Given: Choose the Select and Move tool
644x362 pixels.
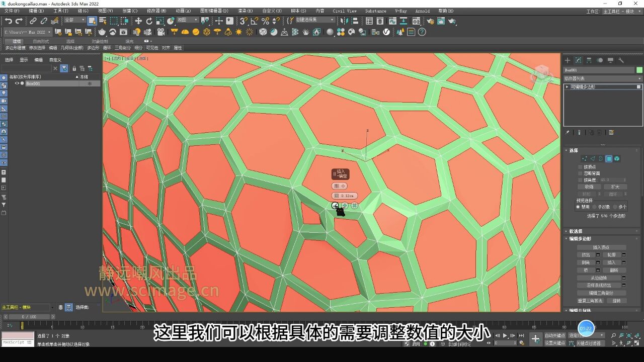Looking at the screenshot, I should pos(138,21).
